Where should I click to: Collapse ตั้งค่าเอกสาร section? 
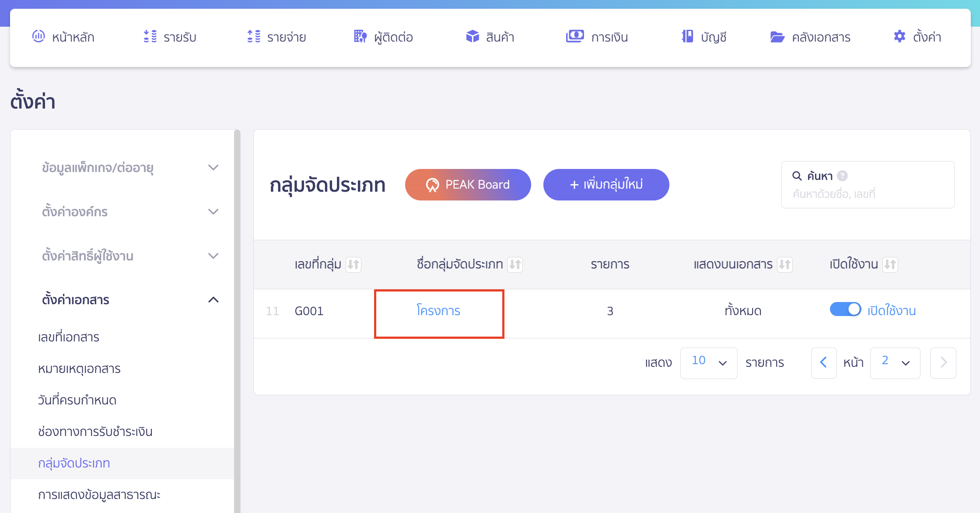point(213,300)
